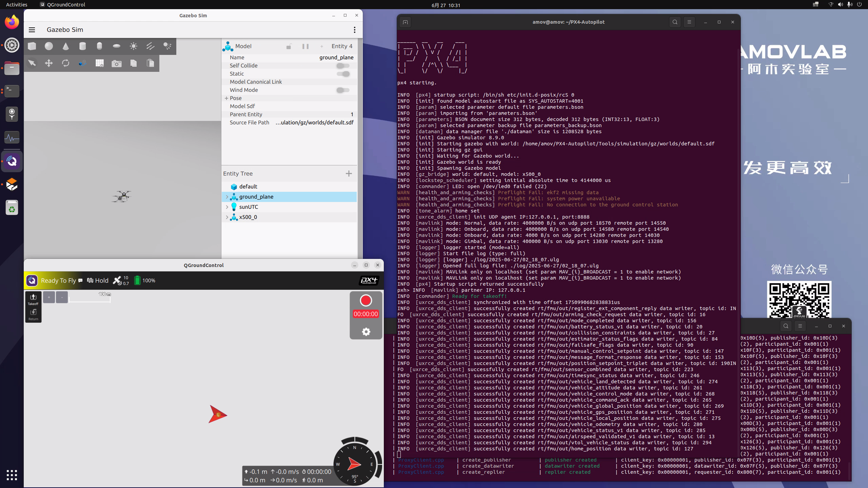
Task: Click the compass heading instrument
Action: pos(355,464)
